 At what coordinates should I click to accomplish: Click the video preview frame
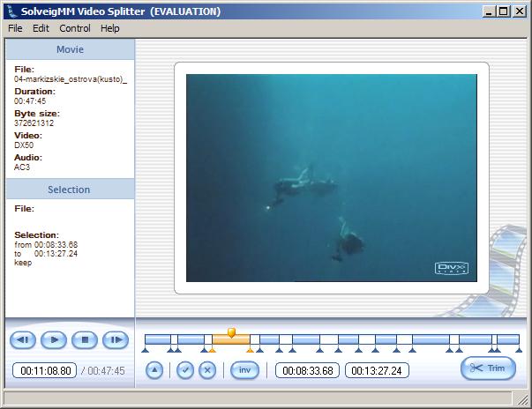click(x=332, y=178)
